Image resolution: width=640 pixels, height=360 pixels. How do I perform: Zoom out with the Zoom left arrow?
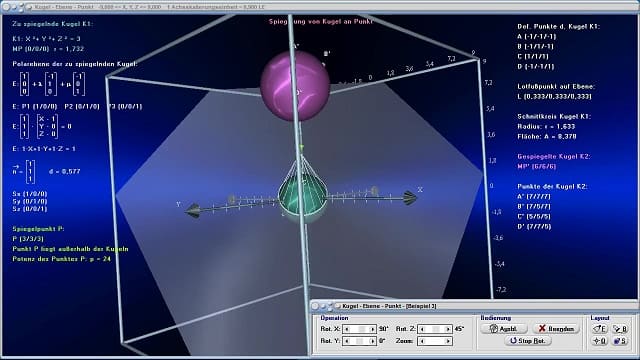pyautogui.click(x=422, y=341)
